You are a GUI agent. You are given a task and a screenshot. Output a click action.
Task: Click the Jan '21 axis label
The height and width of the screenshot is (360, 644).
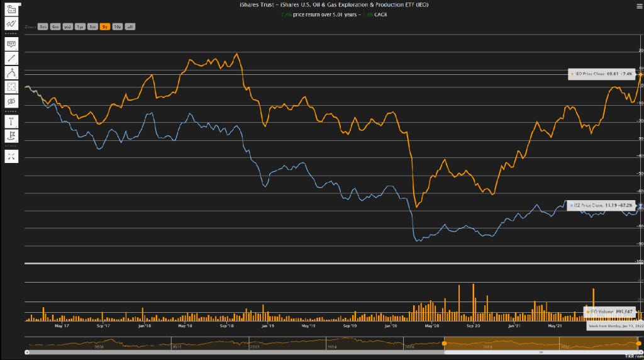click(514, 326)
